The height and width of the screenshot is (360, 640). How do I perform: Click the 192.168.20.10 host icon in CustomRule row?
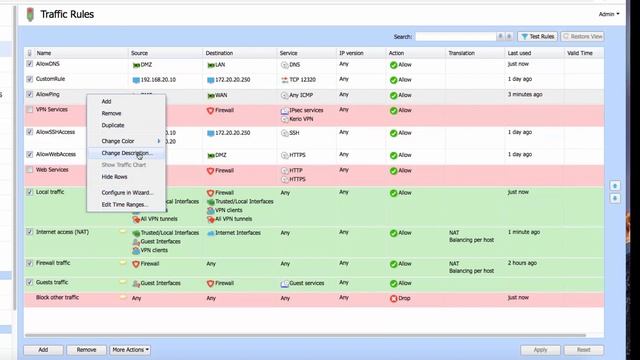(x=136, y=80)
